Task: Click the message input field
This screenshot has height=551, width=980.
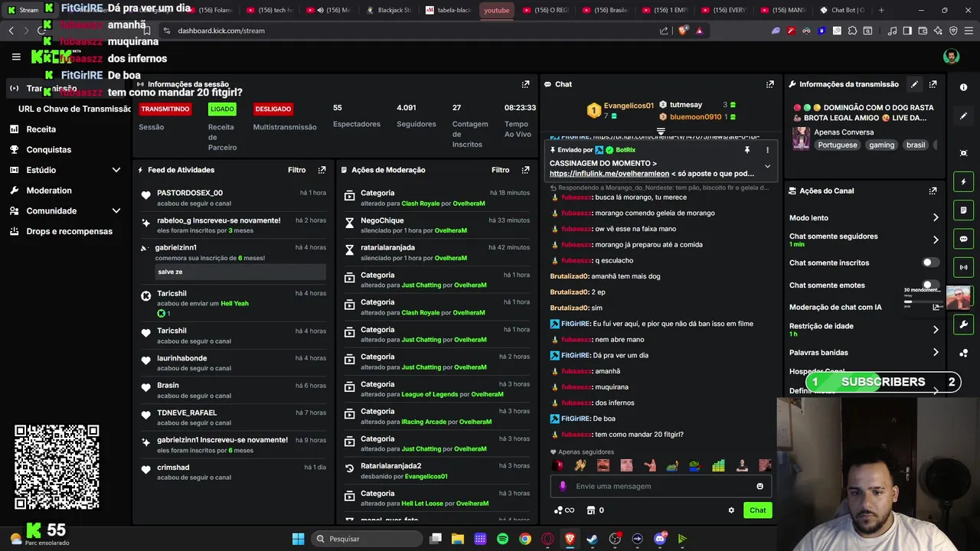Action: click(x=661, y=486)
